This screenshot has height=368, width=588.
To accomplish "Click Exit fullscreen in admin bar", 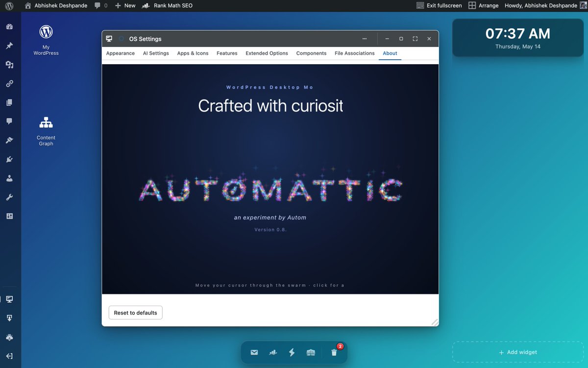I will tap(439, 5).
